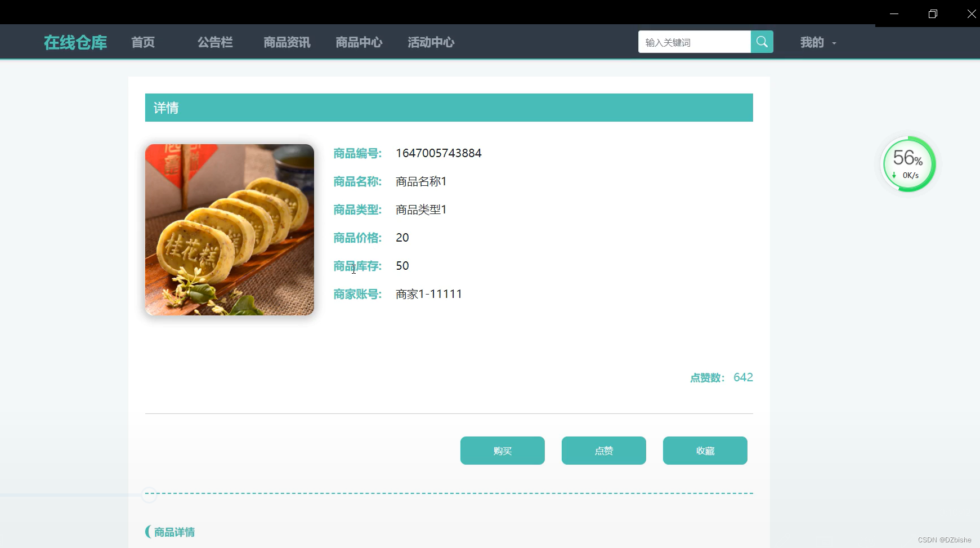This screenshot has width=980, height=548.
Task: Open the 公告栏 nav item
Action: 215,42
